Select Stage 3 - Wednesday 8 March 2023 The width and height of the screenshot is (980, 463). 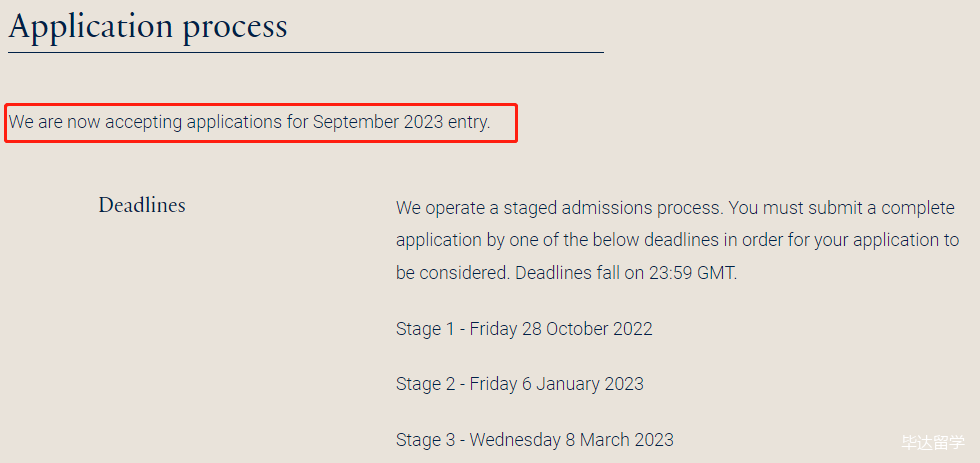tap(534, 439)
